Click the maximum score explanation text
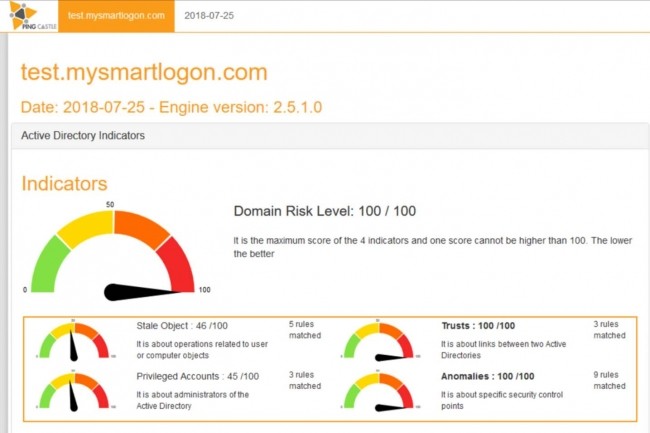Image resolution: width=650 pixels, height=433 pixels. pyautogui.click(x=432, y=247)
